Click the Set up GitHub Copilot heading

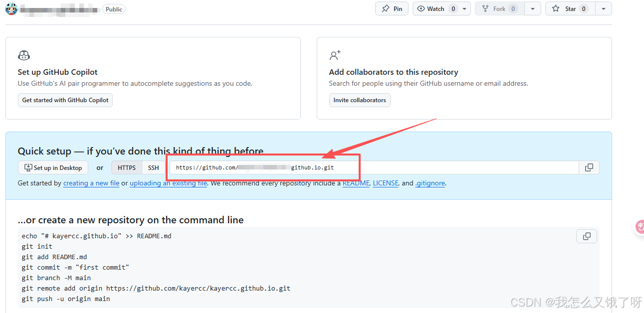tap(58, 72)
